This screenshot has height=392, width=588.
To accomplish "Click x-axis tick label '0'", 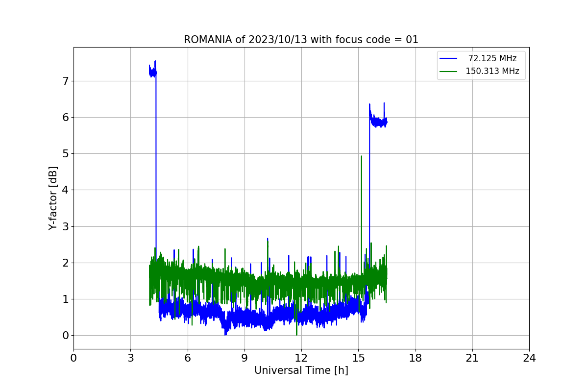I will click(73, 358).
